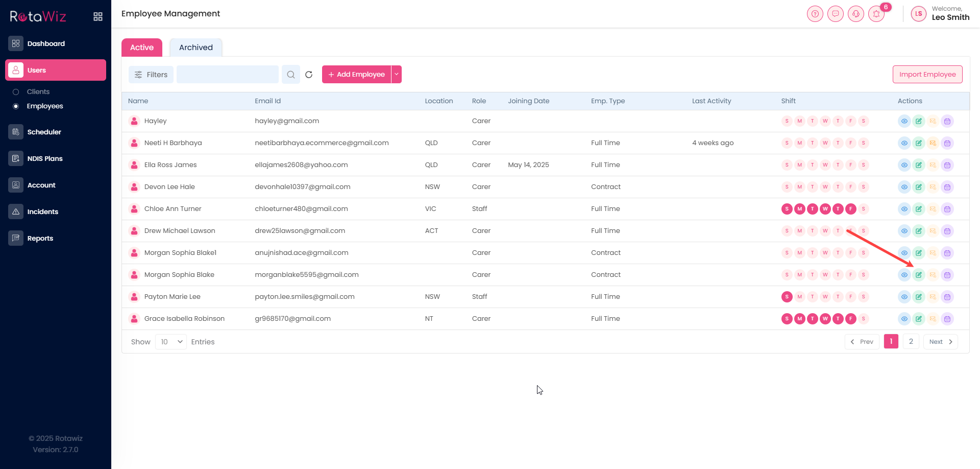The image size is (980, 469).
Task: Open Scheduler in the sidebar
Action: tap(44, 132)
